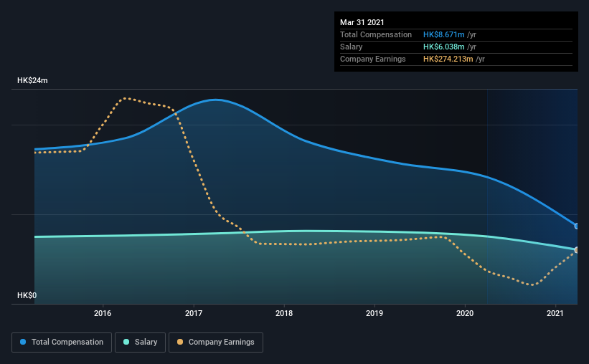This screenshot has width=589, height=364.
Task: Click the orange Company Earnings legend dot
Action: point(180,342)
